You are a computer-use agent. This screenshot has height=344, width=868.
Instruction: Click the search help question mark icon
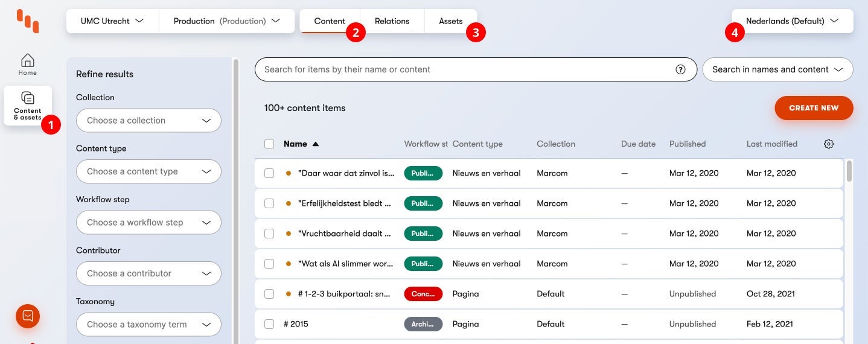pyautogui.click(x=680, y=69)
